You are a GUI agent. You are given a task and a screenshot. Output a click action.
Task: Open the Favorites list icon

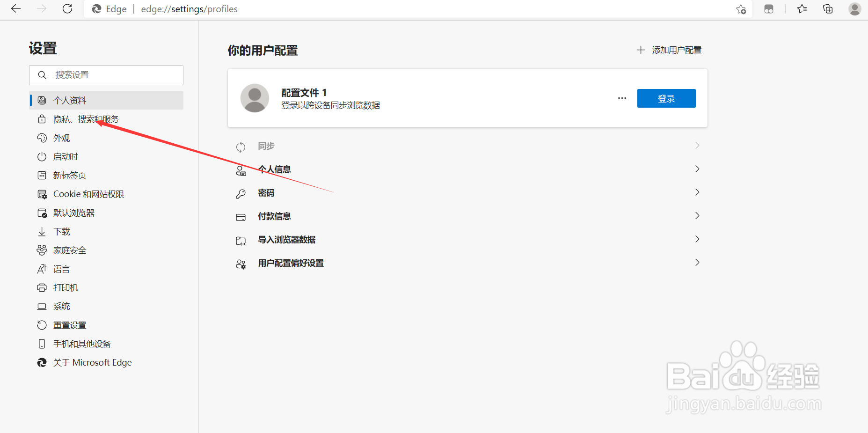pyautogui.click(x=802, y=9)
